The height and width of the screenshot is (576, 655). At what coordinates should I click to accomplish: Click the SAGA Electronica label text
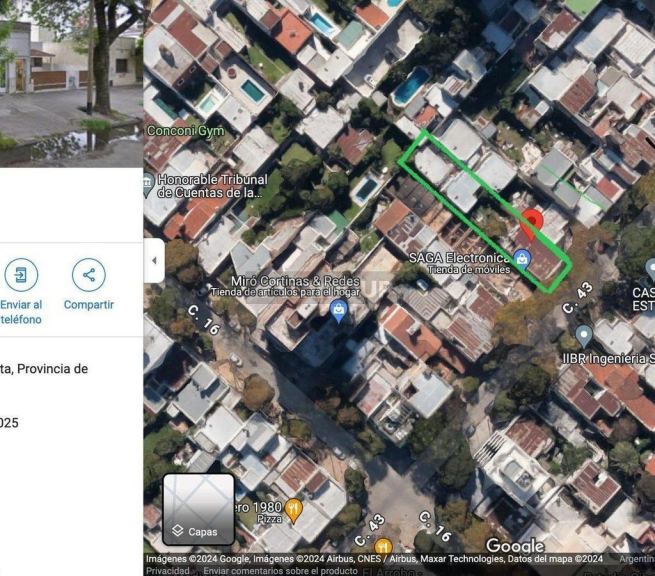(x=460, y=258)
